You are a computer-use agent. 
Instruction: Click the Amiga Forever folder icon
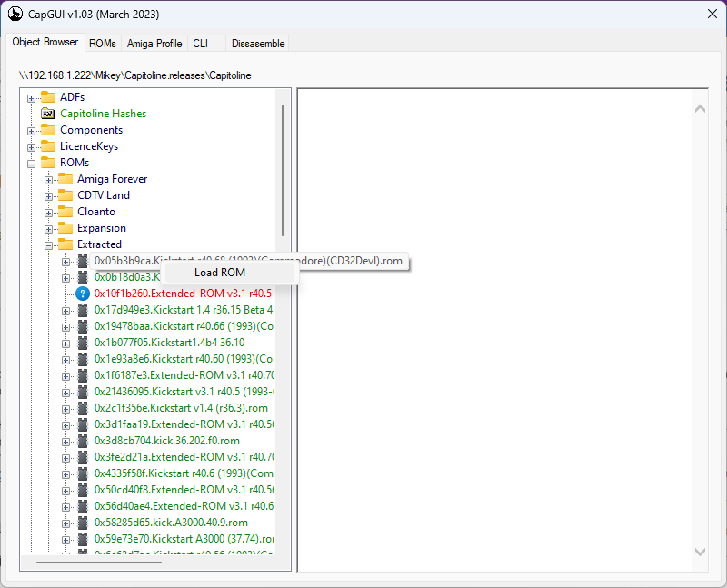pos(65,179)
